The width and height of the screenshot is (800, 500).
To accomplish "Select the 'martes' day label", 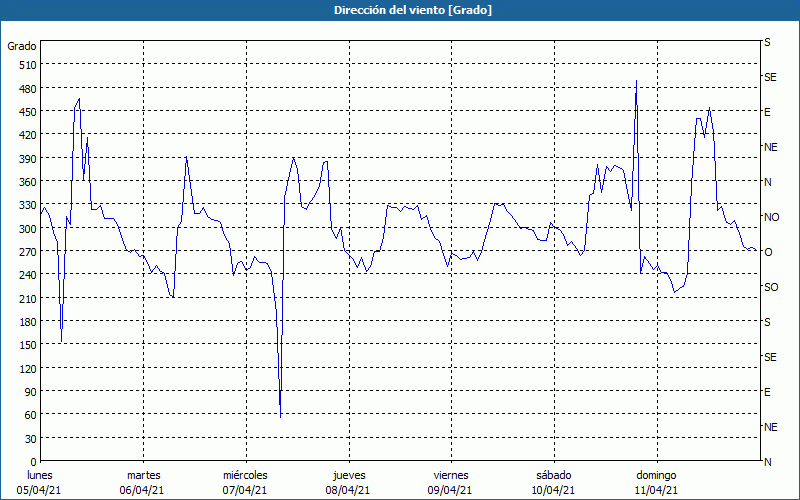I will click(x=143, y=476).
